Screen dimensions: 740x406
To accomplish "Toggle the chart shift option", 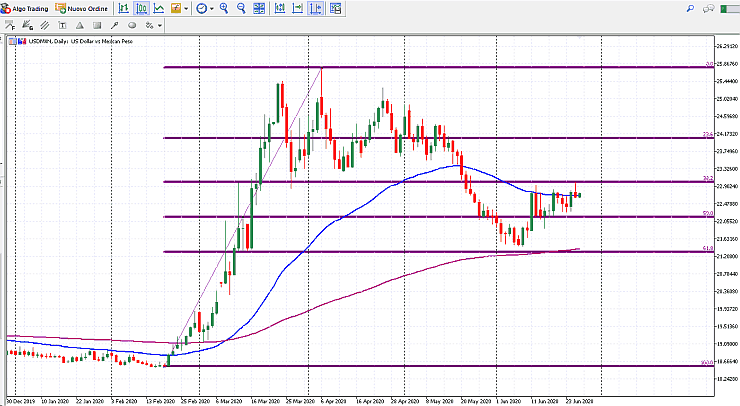I will tap(315, 8).
